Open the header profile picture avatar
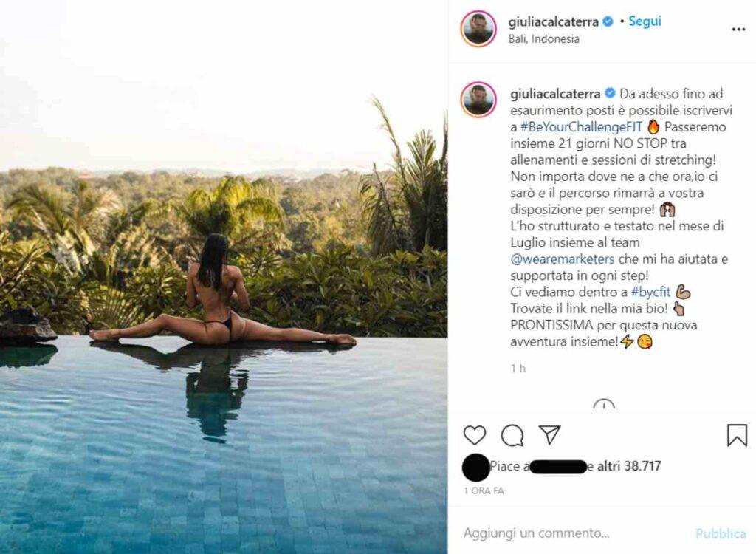The height and width of the screenshot is (554, 756). [478, 29]
